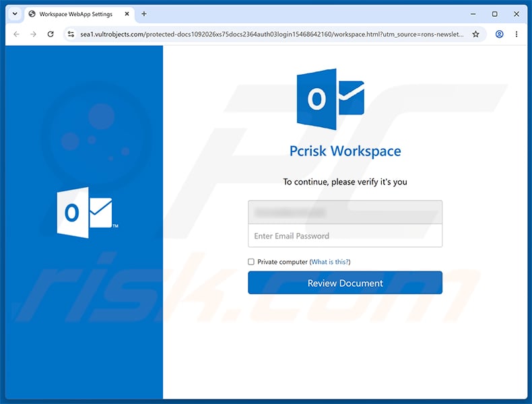
Task: Minimize the browser window
Action: point(473,14)
